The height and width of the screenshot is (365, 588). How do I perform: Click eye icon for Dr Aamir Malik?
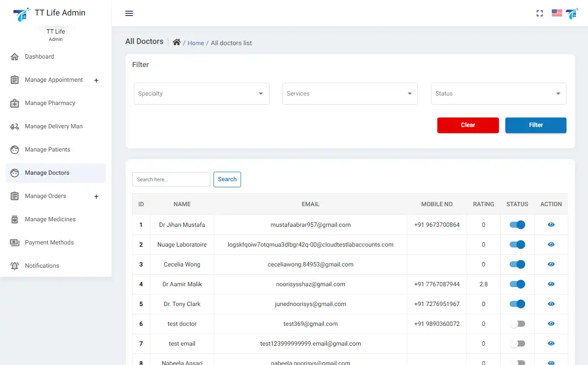coord(551,284)
